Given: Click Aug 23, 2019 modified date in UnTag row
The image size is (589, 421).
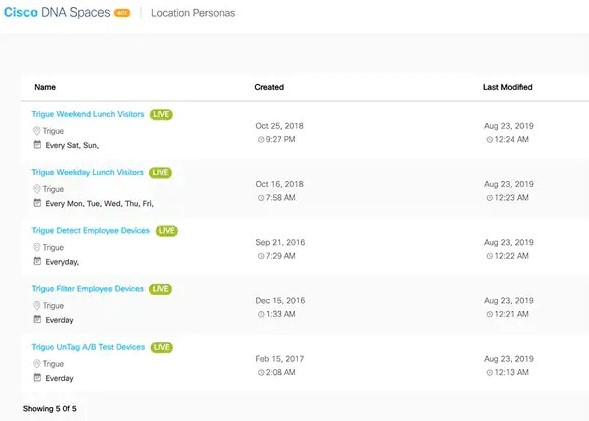Looking at the screenshot, I should (x=509, y=359).
